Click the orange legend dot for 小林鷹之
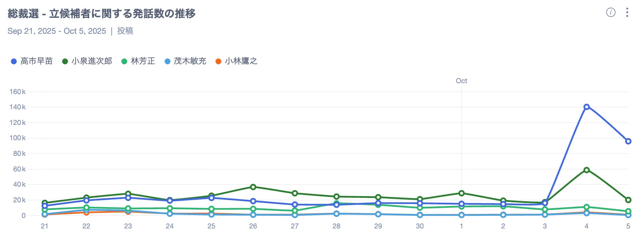Image resolution: width=644 pixels, height=239 pixels. pos(218,61)
